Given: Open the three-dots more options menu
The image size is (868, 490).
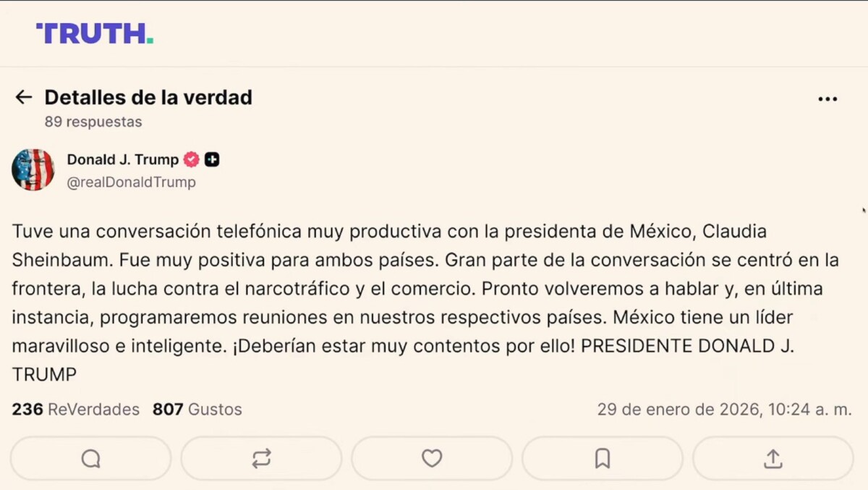Looking at the screenshot, I should point(827,99).
